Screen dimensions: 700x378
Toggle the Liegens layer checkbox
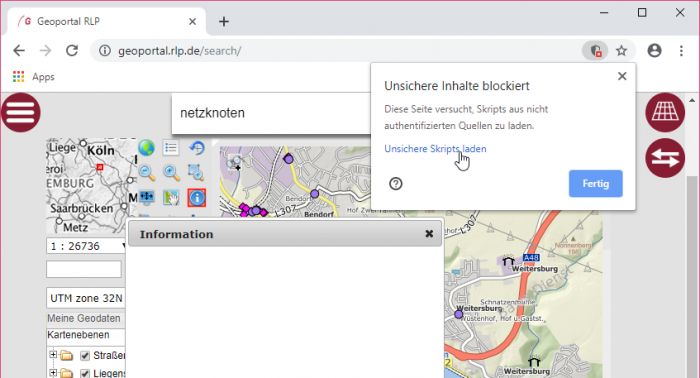(x=85, y=373)
